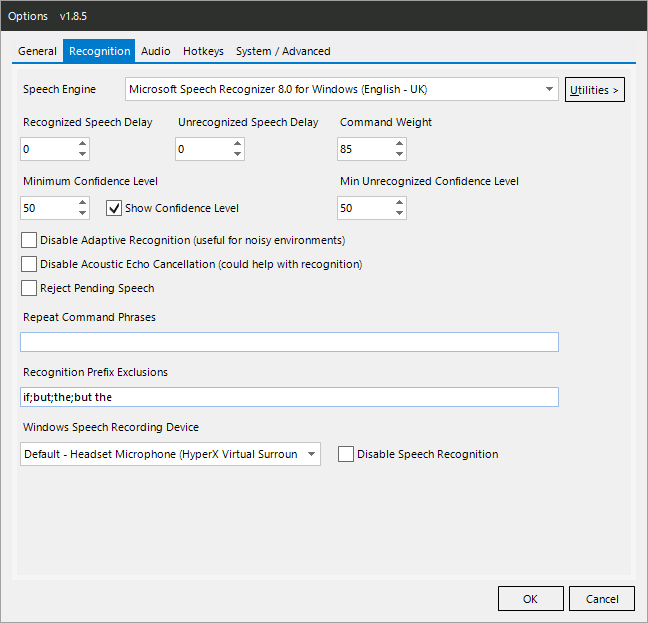Open System / Advanced tab
Viewport: 648px width, 623px height.
[283, 51]
